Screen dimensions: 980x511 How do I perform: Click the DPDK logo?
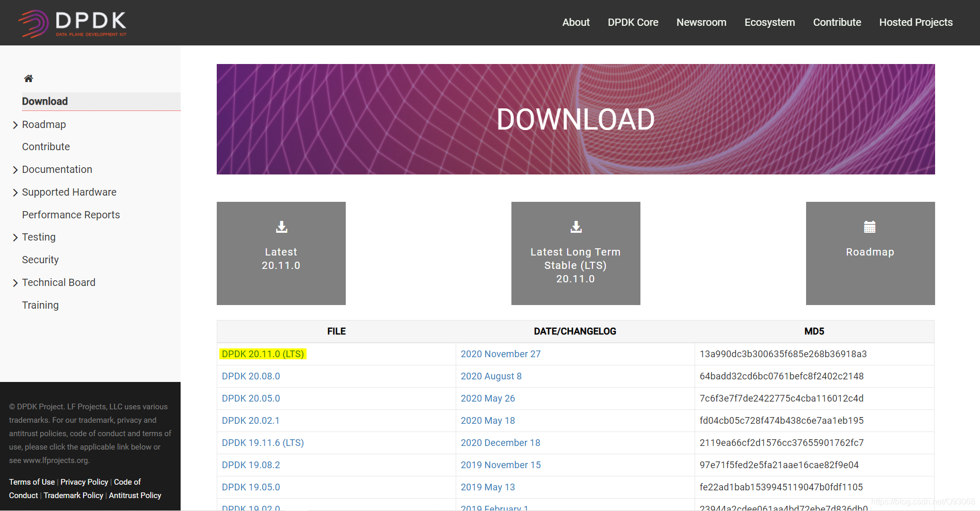tap(72, 23)
